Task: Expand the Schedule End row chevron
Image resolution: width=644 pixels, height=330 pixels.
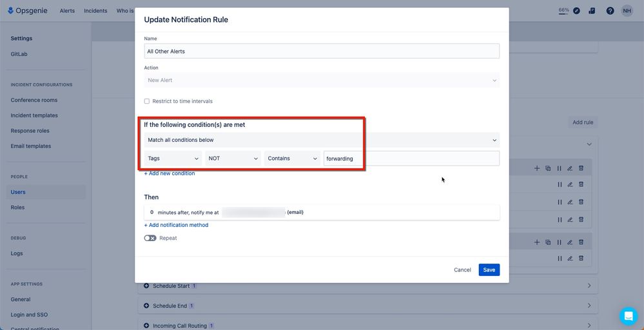Action: point(589,306)
